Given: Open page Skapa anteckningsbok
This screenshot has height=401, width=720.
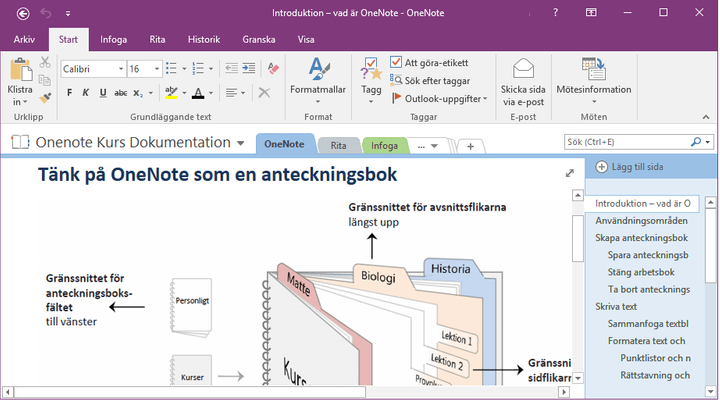Looking at the screenshot, I should pos(641,238).
